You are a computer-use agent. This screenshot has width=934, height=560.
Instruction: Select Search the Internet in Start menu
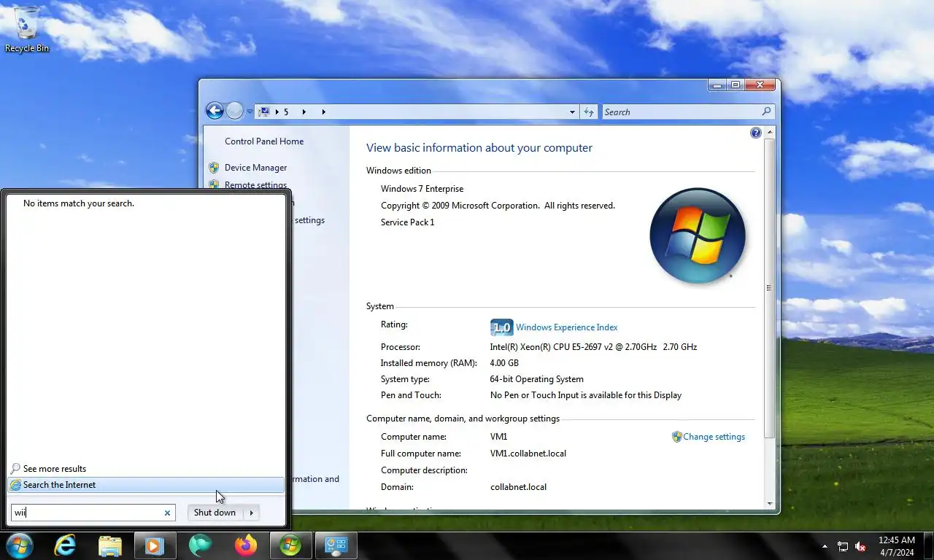pos(146,485)
